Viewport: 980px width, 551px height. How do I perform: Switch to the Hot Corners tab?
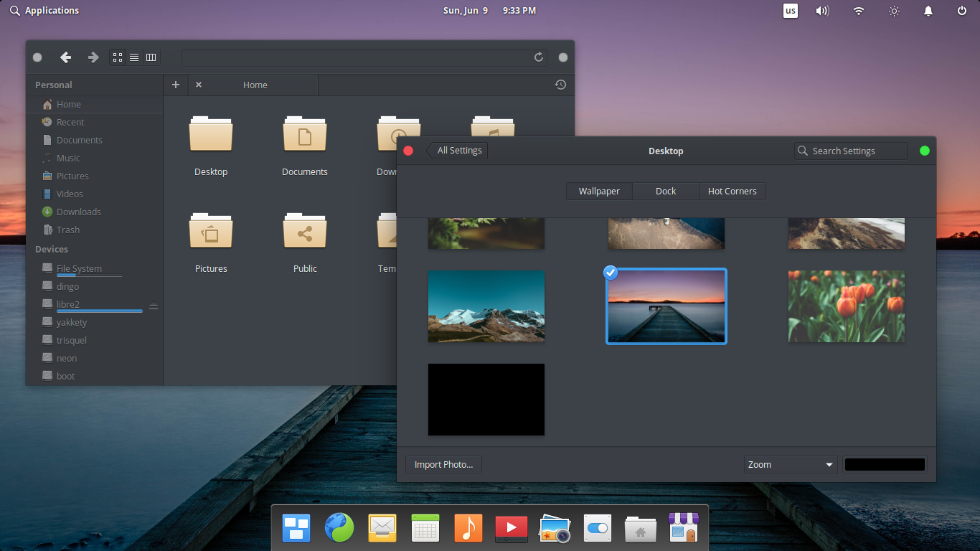(x=732, y=191)
